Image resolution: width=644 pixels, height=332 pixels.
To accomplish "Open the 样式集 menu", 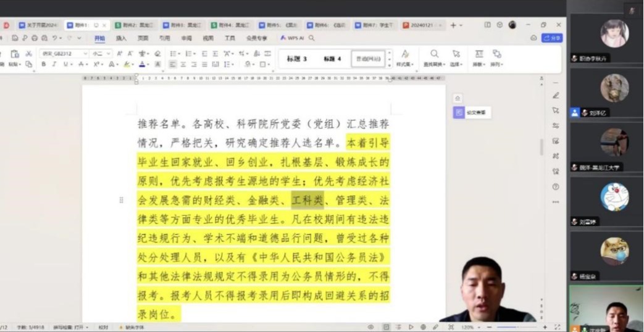I will (x=405, y=58).
